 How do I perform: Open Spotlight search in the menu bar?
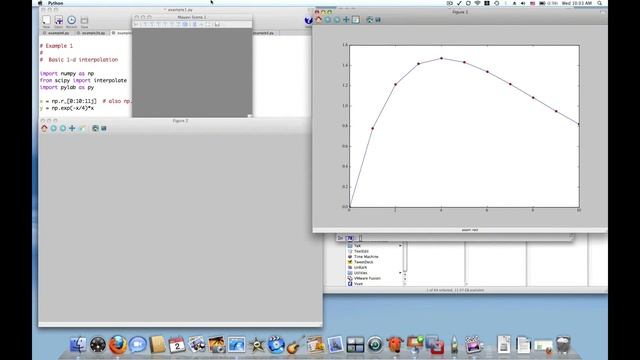600,3
